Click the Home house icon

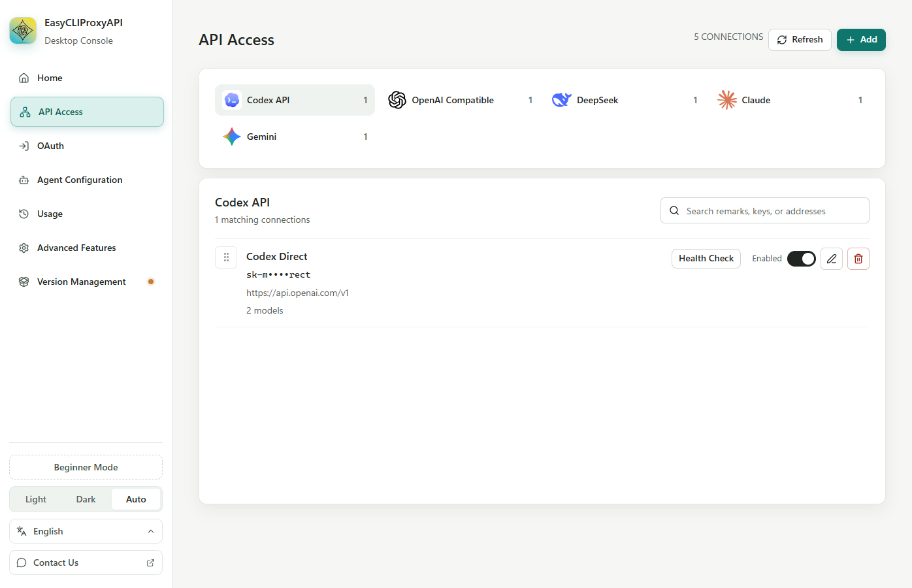[x=24, y=78]
